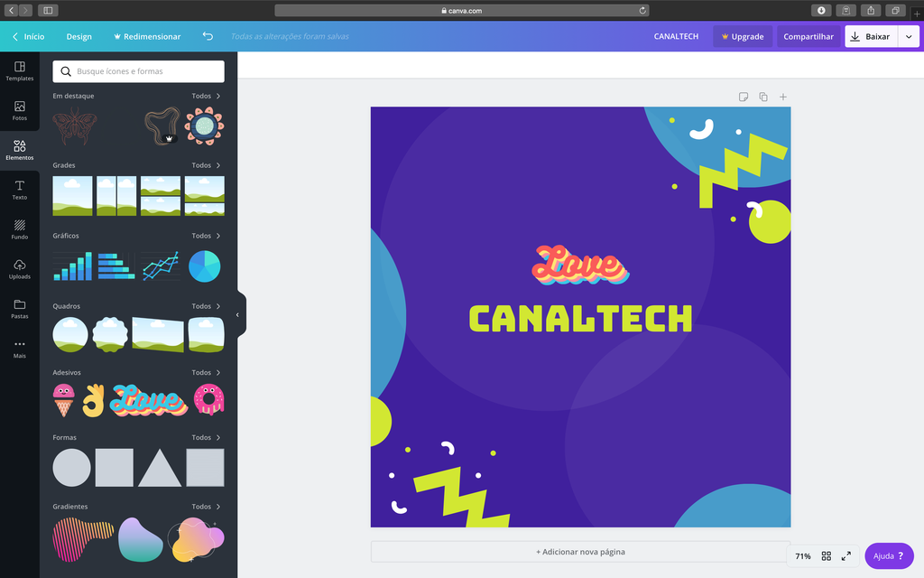
Task: Select the wavy outline premium element
Action: [162, 126]
